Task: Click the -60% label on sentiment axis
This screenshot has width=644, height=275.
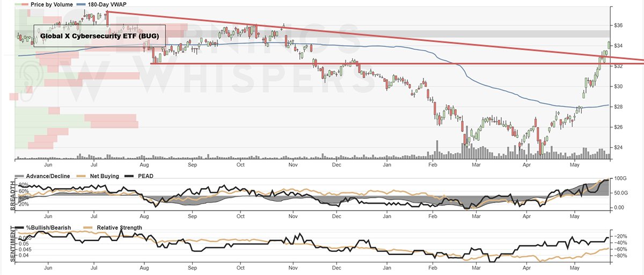Action: (620, 249)
